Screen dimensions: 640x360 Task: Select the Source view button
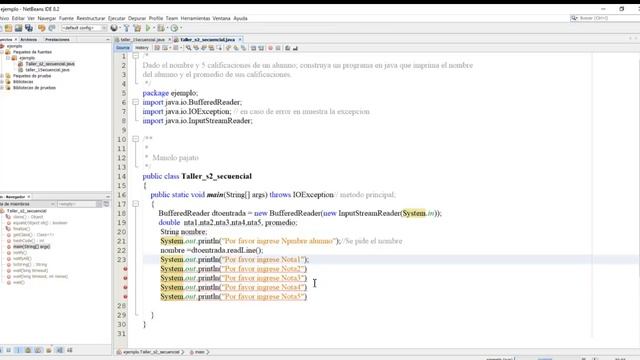coord(122,48)
